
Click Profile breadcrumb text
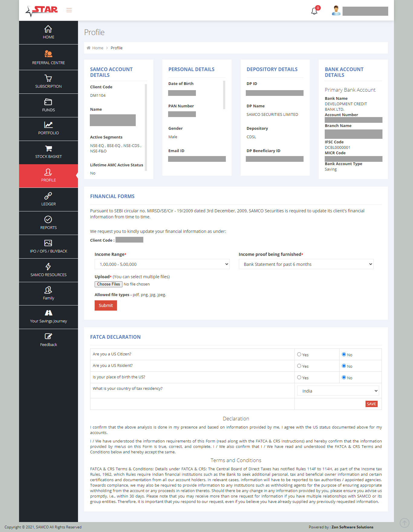(116, 48)
